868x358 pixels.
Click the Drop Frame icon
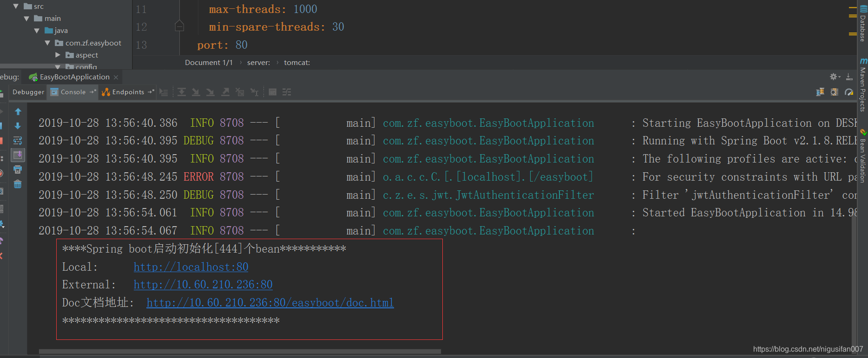[240, 92]
